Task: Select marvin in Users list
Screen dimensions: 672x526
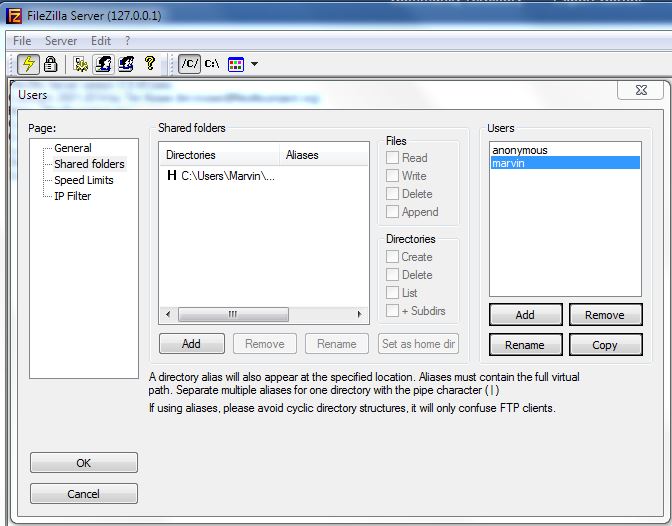Action: (565, 163)
